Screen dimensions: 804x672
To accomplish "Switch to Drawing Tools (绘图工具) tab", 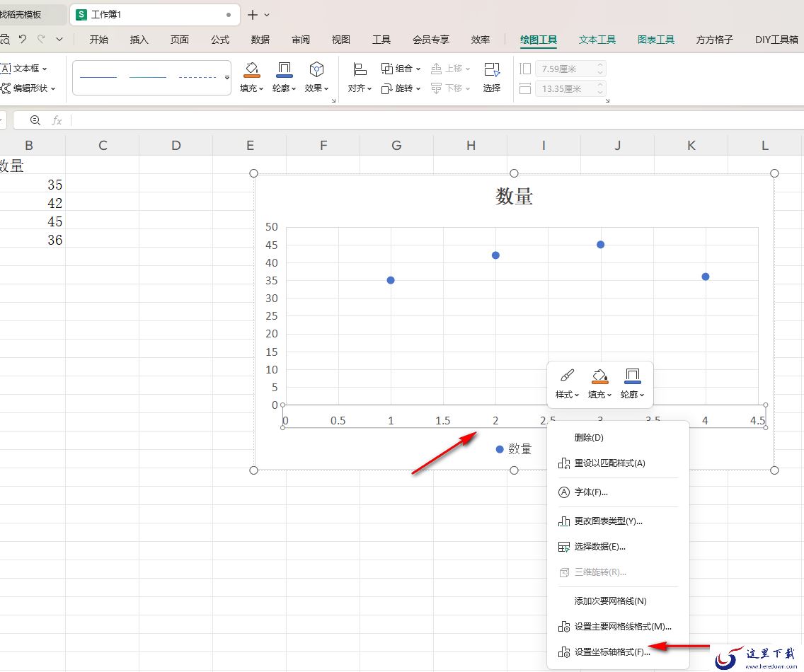I will [539, 40].
